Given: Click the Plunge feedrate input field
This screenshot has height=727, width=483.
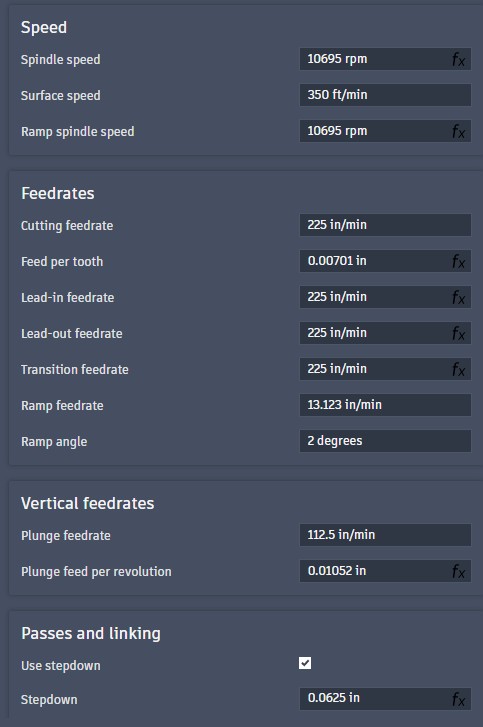Looking at the screenshot, I should click(385, 535).
